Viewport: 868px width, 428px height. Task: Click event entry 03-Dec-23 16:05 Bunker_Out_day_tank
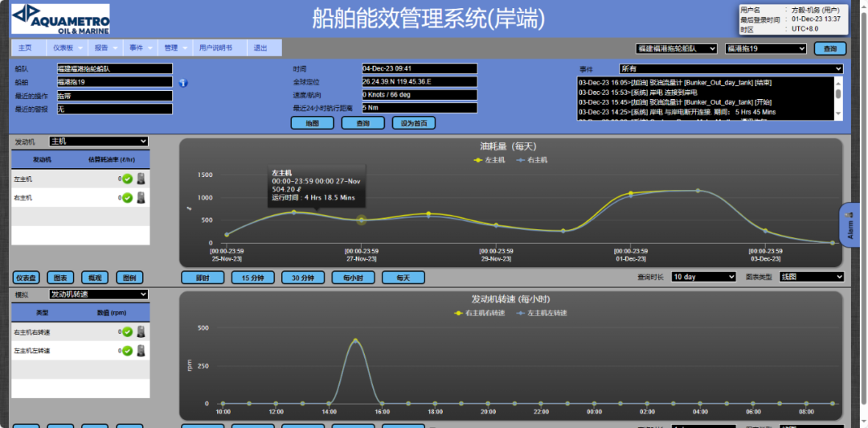coord(675,83)
